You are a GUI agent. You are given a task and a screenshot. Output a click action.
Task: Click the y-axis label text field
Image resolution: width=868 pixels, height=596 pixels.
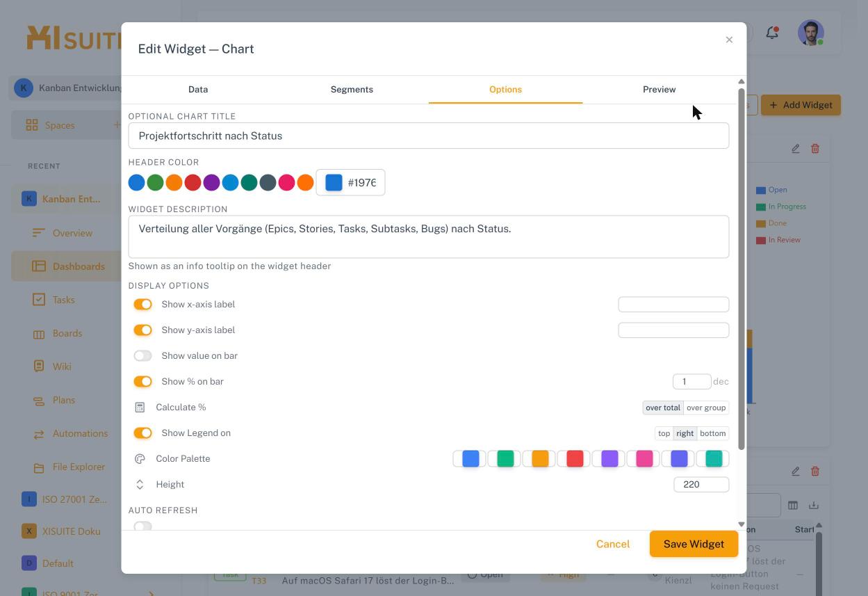point(673,330)
